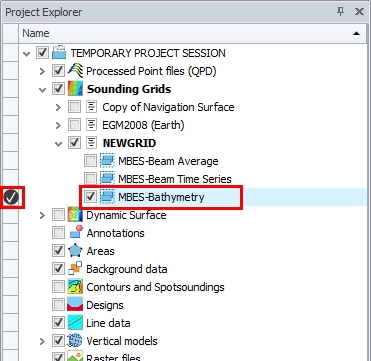The height and width of the screenshot is (361, 371).
Task: Click the Annotations icon
Action: click(x=76, y=233)
